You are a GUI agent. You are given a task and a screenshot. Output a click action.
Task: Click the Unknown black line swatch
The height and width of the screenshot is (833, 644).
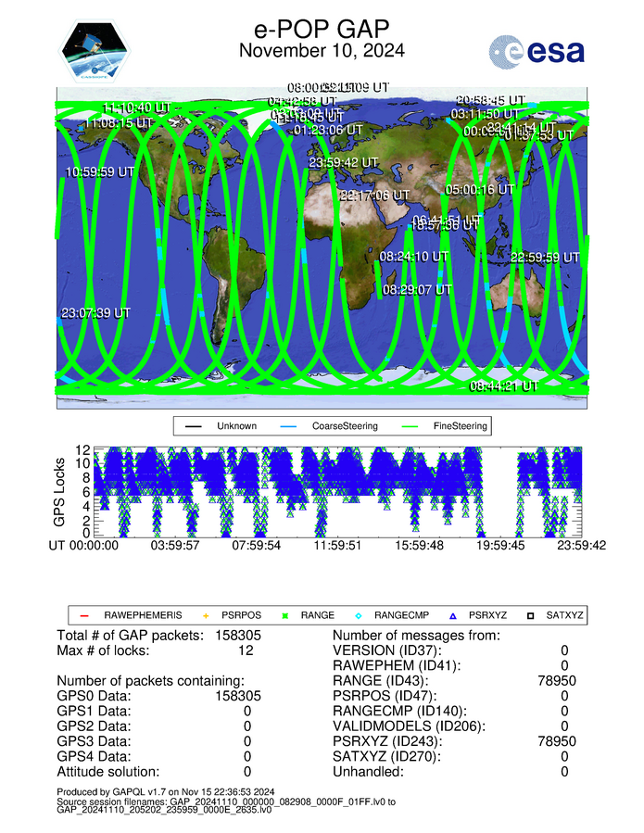194,427
